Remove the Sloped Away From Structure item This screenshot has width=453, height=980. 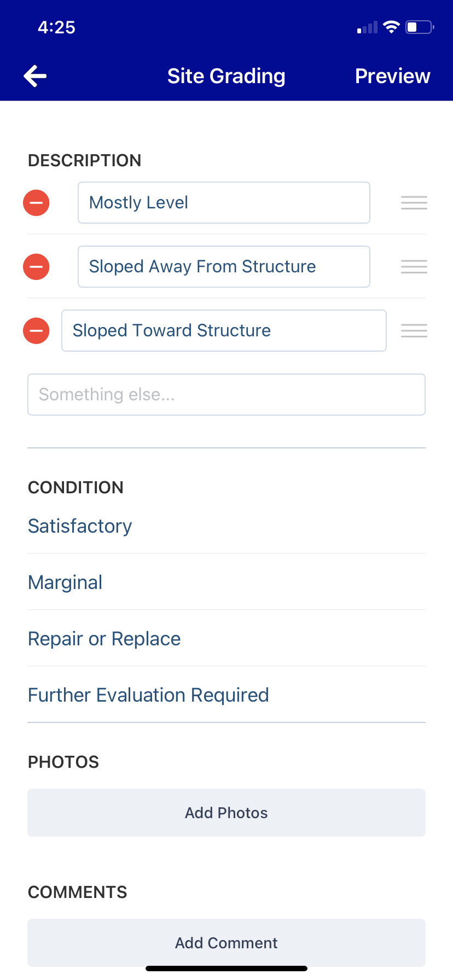(36, 266)
